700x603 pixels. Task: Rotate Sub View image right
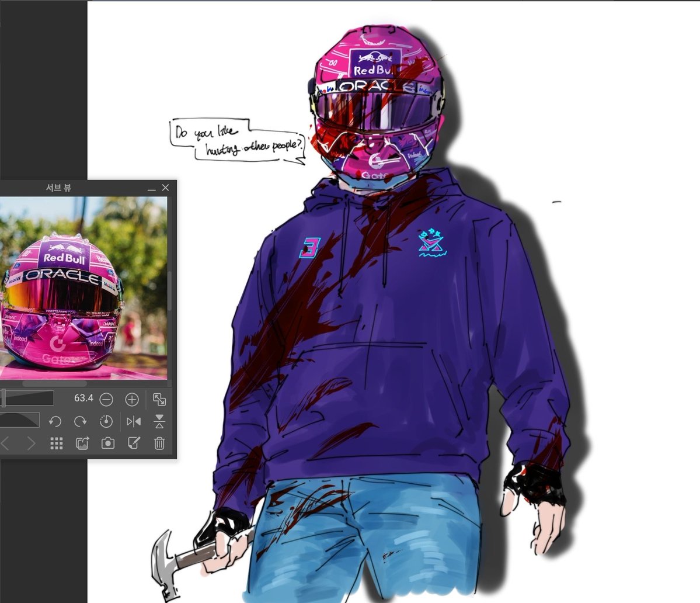81,421
